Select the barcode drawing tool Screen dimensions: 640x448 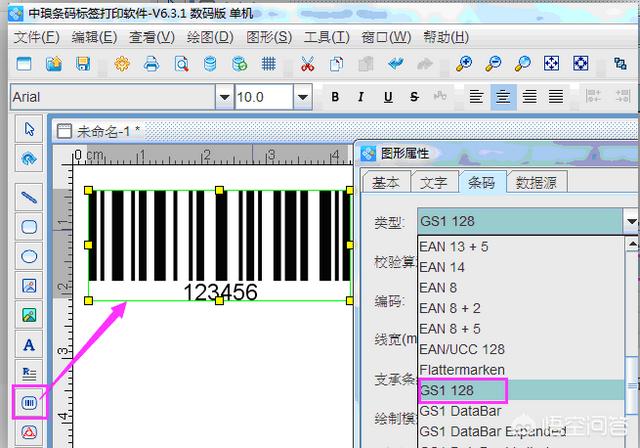(29, 403)
